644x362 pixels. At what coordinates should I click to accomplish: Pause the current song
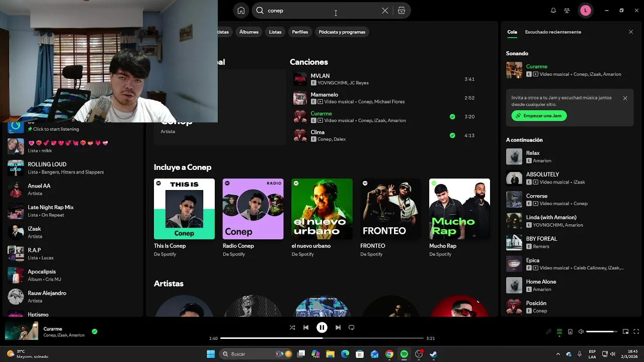[x=322, y=327]
